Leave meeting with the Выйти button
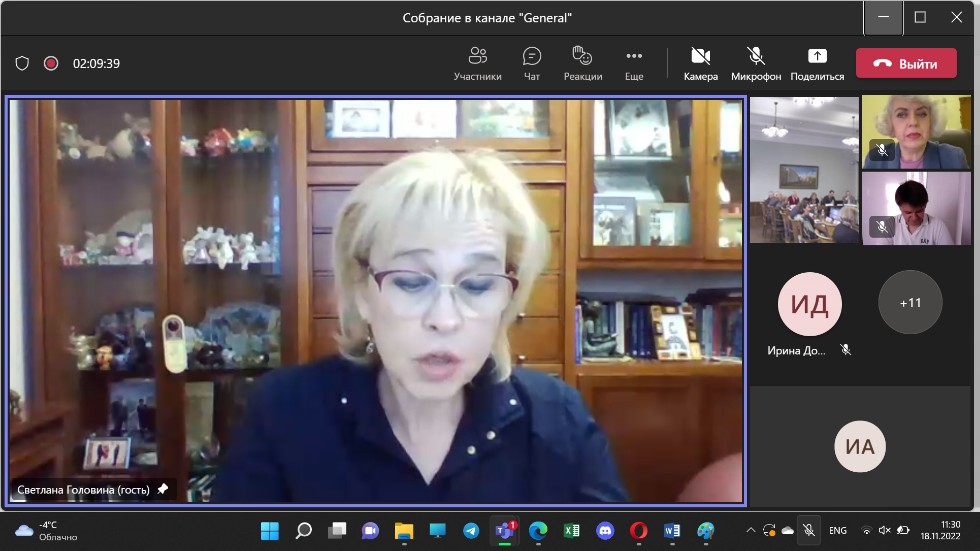The width and height of the screenshot is (980, 551). 906,63
